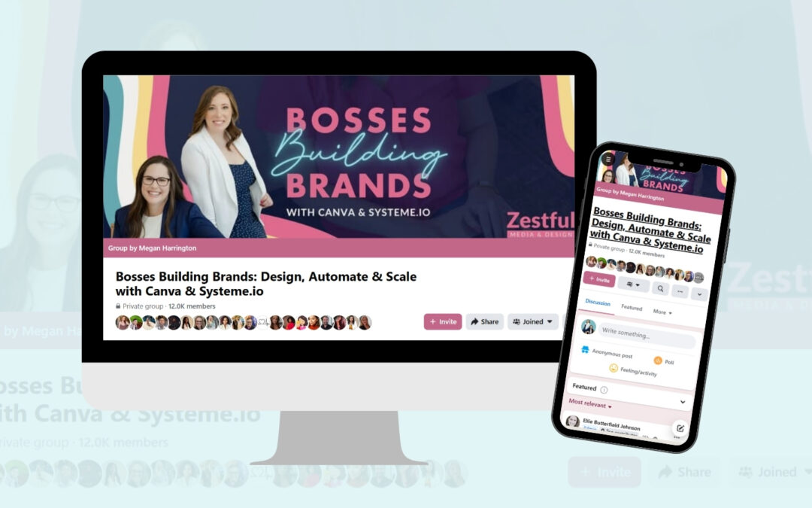Click the Write something input on the phone
This screenshot has height=508, width=812.
pos(647,335)
